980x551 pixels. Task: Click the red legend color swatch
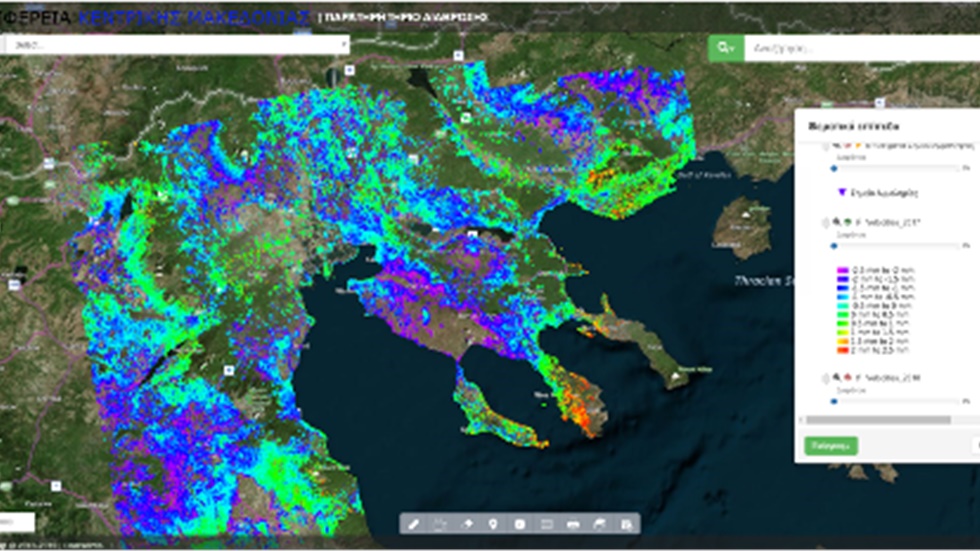[x=841, y=352]
